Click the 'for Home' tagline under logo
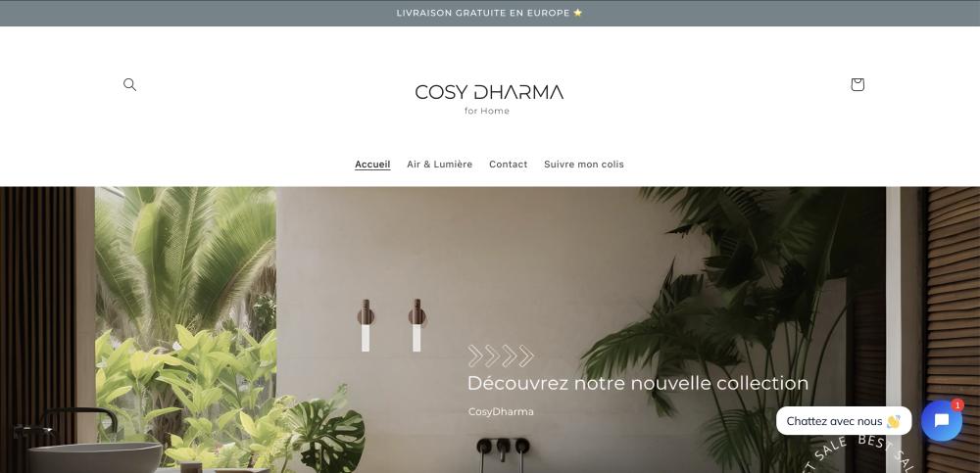The width and height of the screenshot is (980, 473). click(x=487, y=112)
